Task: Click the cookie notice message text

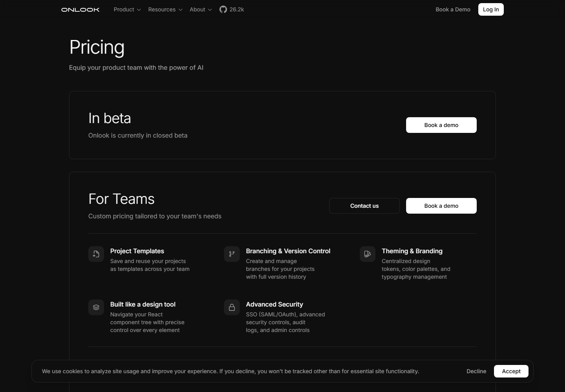Action: tap(230, 371)
